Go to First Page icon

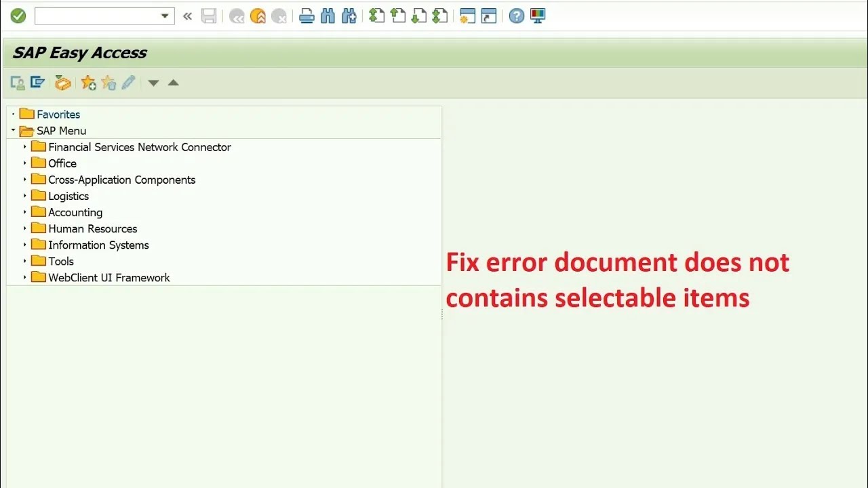pos(376,16)
